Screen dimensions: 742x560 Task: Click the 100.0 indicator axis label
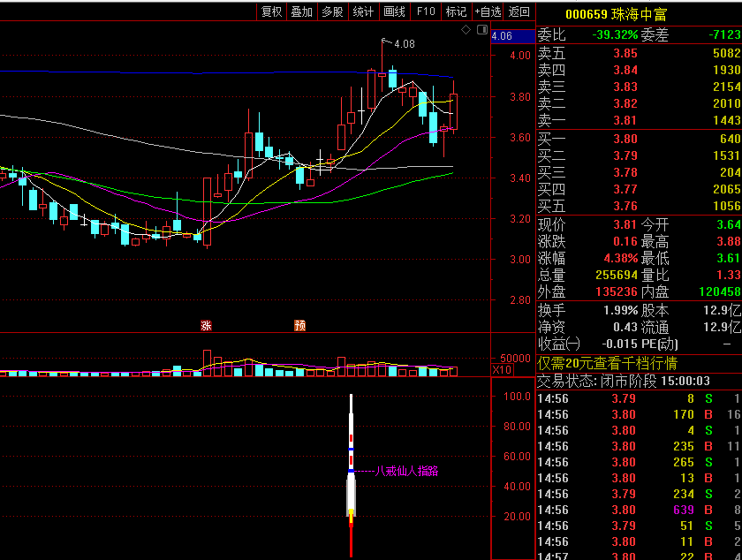pos(517,397)
